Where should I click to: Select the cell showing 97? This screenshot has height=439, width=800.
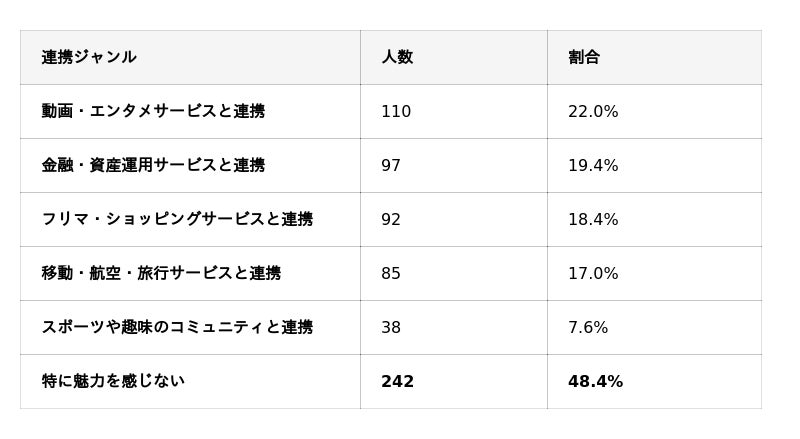tap(391, 166)
